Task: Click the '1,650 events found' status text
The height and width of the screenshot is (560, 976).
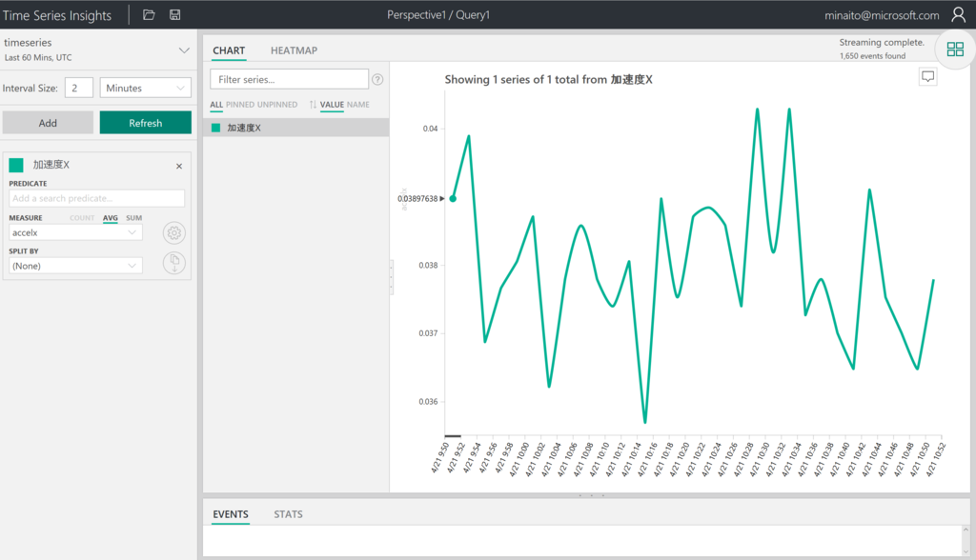Action: pyautogui.click(x=873, y=56)
